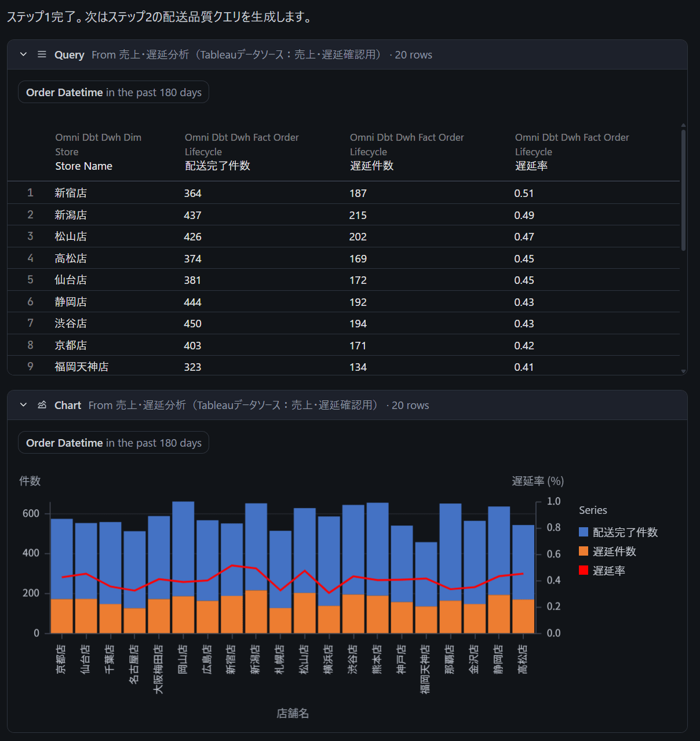Select the 新宿店 table row
Image resolution: width=700 pixels, height=741 pixels.
pyautogui.click(x=71, y=194)
